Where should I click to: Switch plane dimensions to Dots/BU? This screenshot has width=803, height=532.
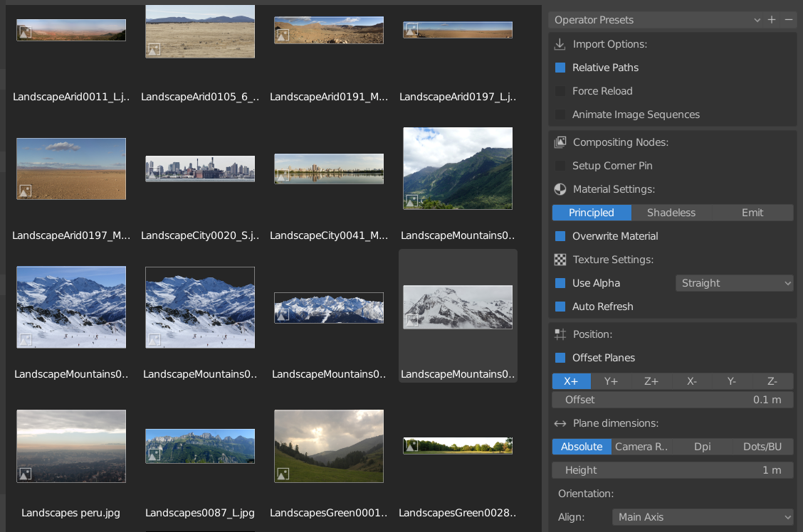pyautogui.click(x=762, y=447)
